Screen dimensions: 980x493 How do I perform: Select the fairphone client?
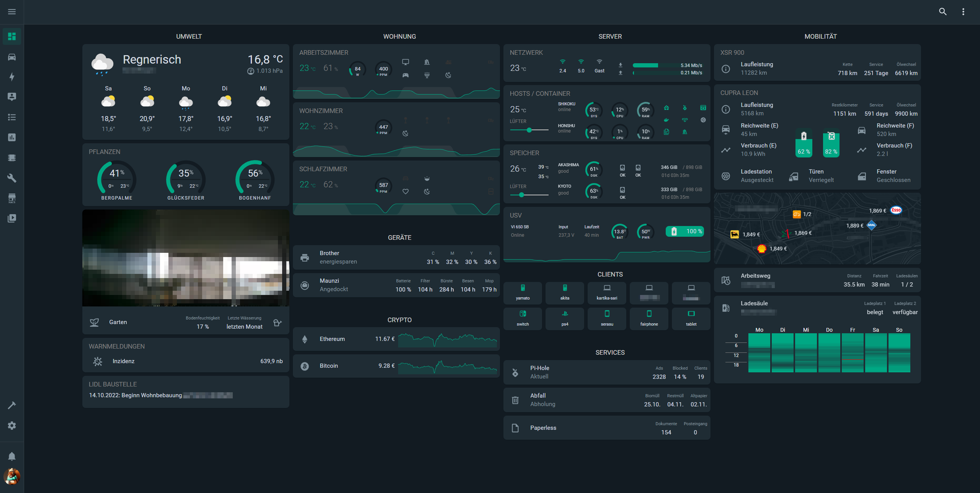649,319
